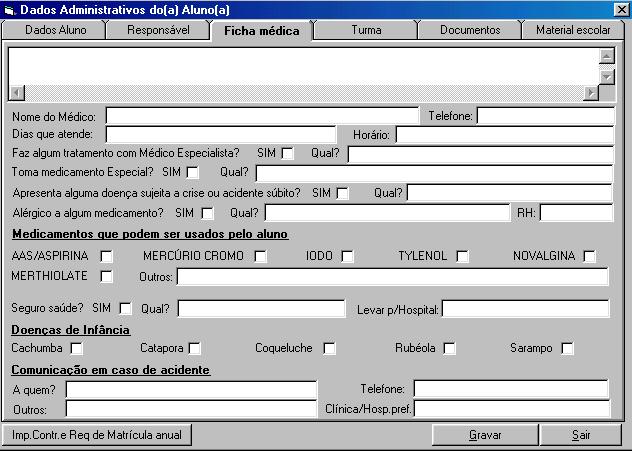Click the Nome do Médico input field
632x451 pixels.
pos(262,116)
